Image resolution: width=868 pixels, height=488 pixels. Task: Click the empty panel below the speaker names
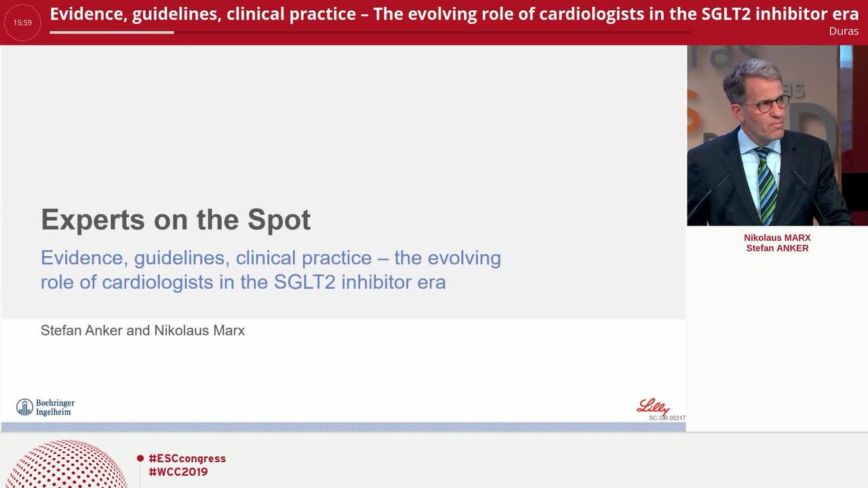(777, 343)
